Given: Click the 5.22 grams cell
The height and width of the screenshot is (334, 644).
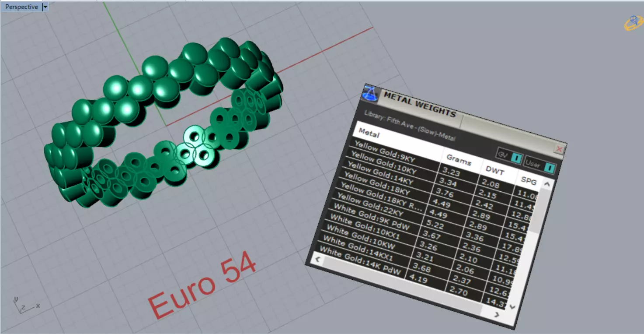Looking at the screenshot, I should 442,226.
